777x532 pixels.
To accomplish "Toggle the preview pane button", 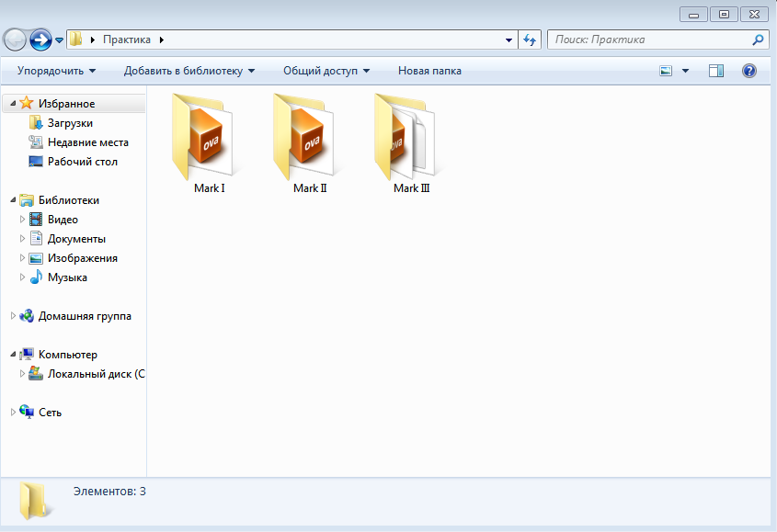I will [x=716, y=71].
